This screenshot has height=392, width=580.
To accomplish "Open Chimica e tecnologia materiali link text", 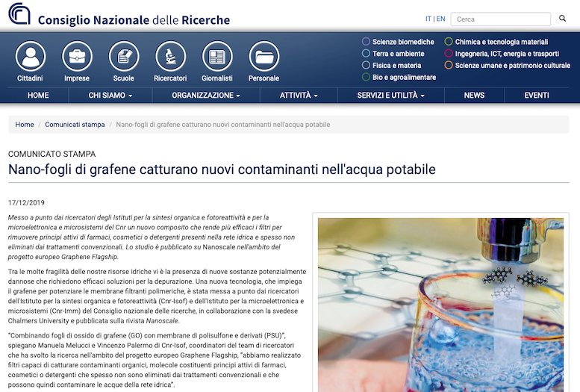I will click(502, 42).
